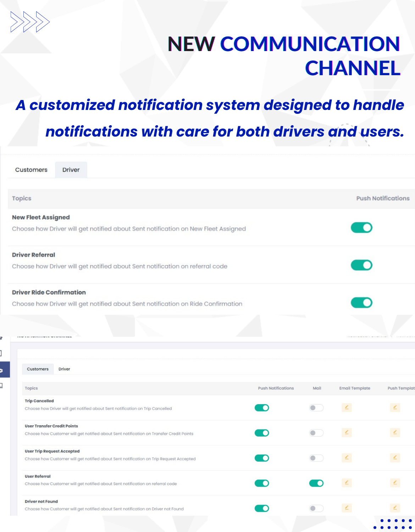This screenshot has height=532, width=415.
Task: Turn off Driver Ride Confirmation push notification
Action: pos(361,303)
